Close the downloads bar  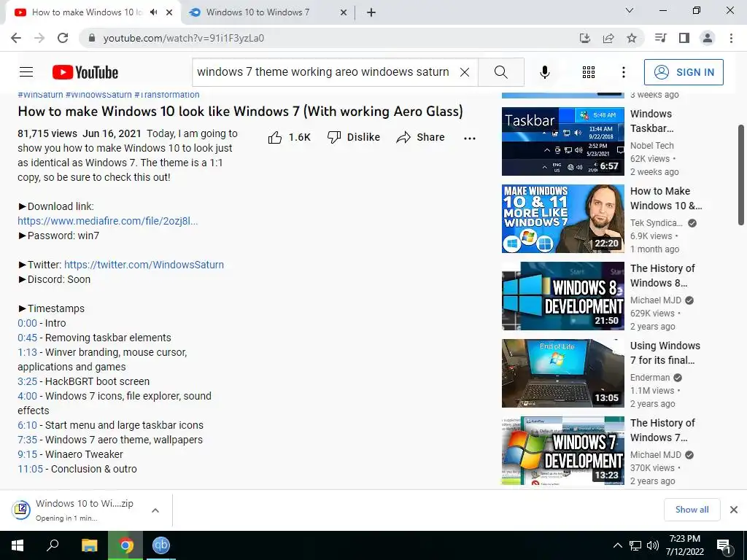coord(734,510)
